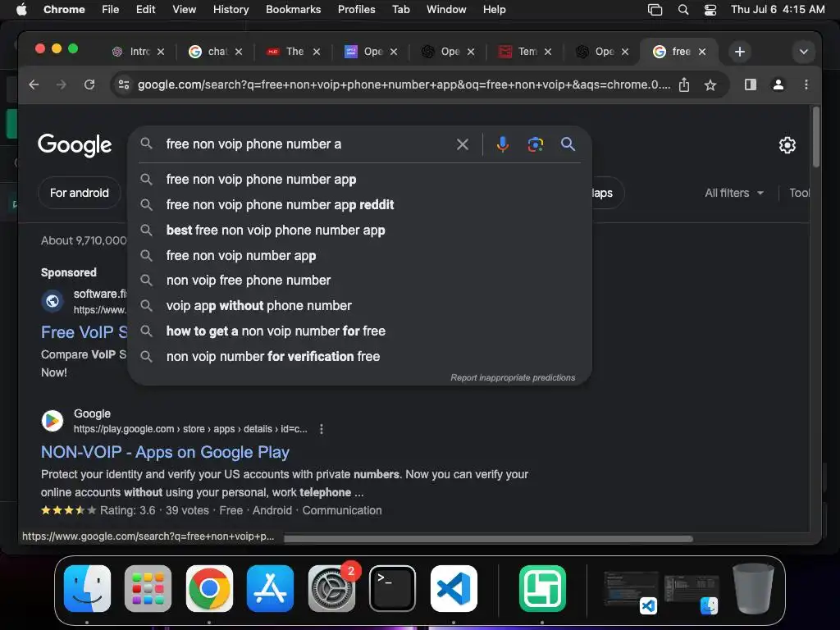Open the Chrome menu in menu bar
This screenshot has height=630, width=840.
(64, 9)
